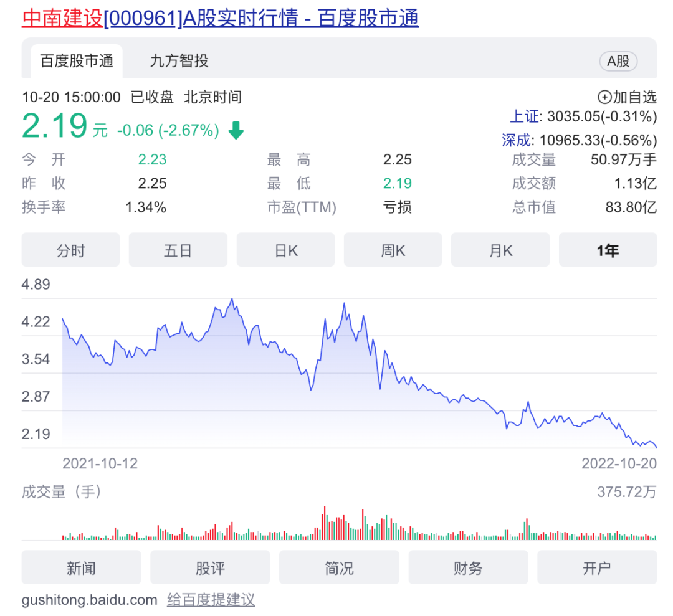Image resolution: width=673 pixels, height=616 pixels.
Task: Select the 1年 chart range
Action: [x=608, y=250]
